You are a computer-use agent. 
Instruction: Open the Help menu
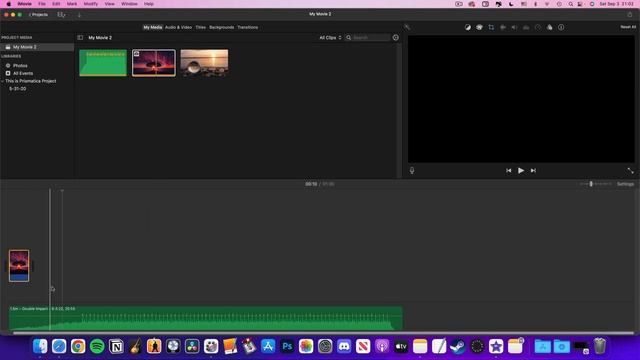tap(149, 4)
